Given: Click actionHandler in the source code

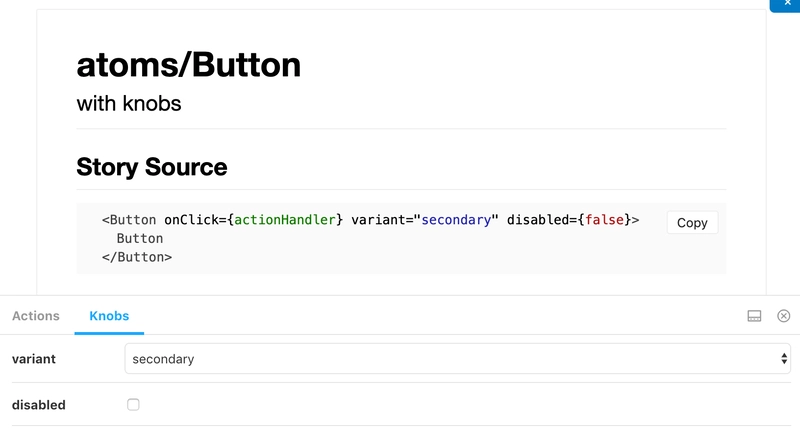Looking at the screenshot, I should tap(285, 220).
